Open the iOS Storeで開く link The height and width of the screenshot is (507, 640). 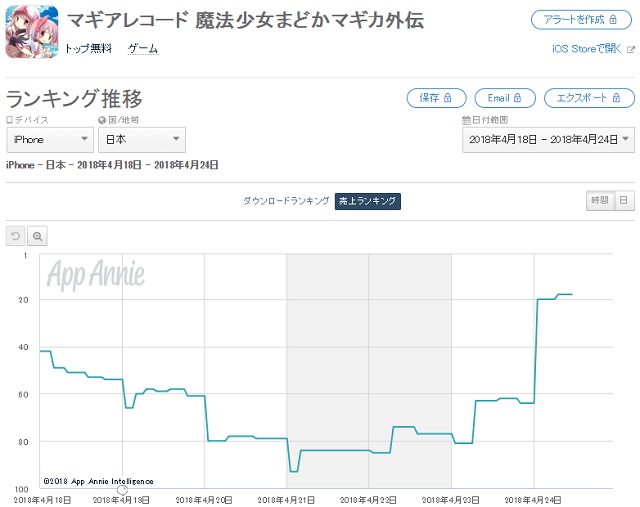tap(587, 49)
